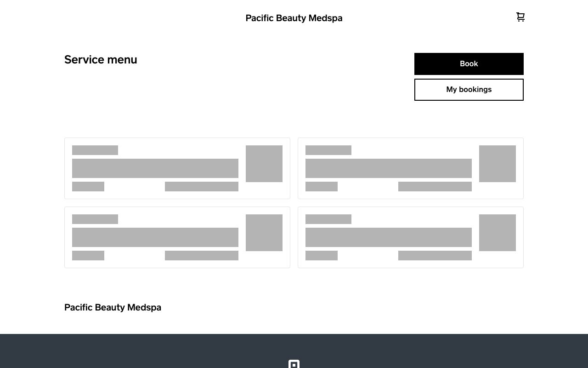The width and height of the screenshot is (588, 368).
Task: Click the Square logo in the footer
Action: point(294,364)
